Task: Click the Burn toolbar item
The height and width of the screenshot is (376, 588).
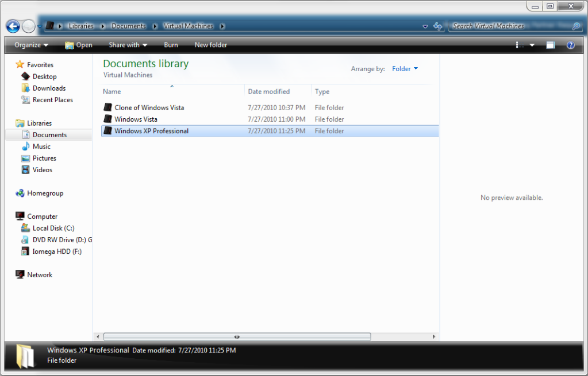Action: coord(171,45)
